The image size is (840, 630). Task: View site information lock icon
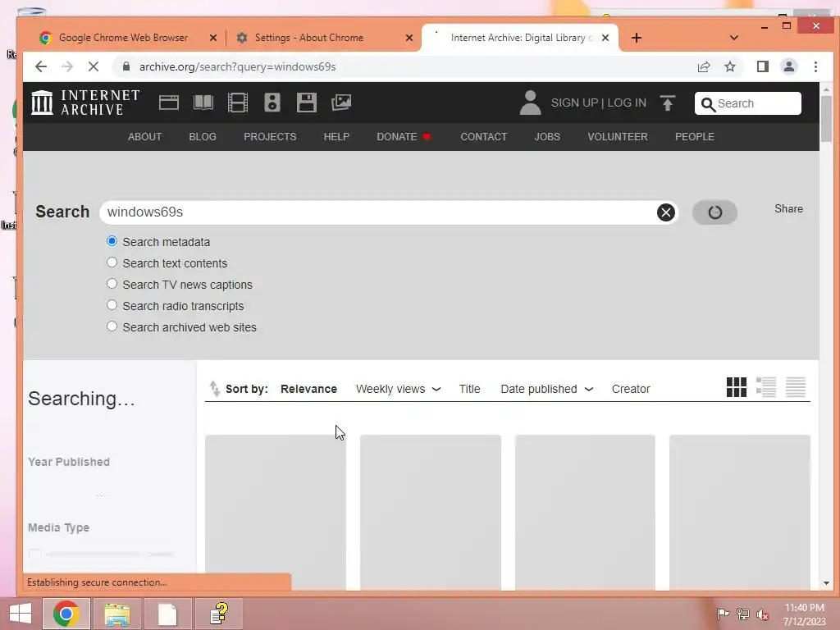(126, 66)
